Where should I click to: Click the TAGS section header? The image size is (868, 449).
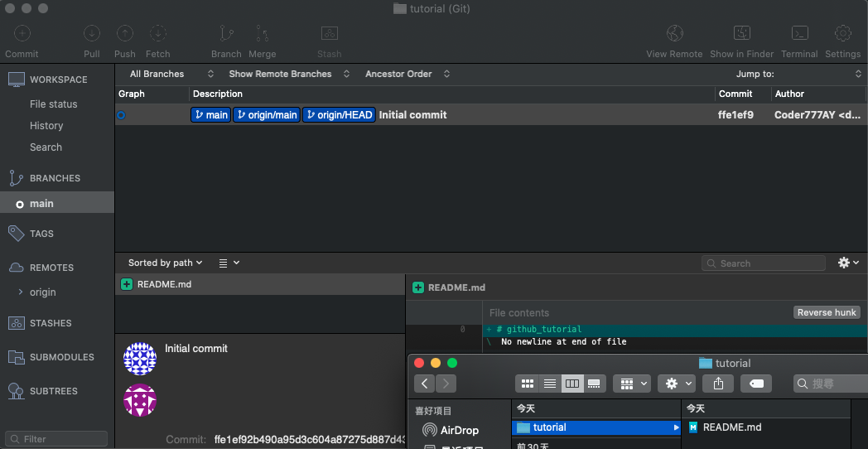pos(42,234)
